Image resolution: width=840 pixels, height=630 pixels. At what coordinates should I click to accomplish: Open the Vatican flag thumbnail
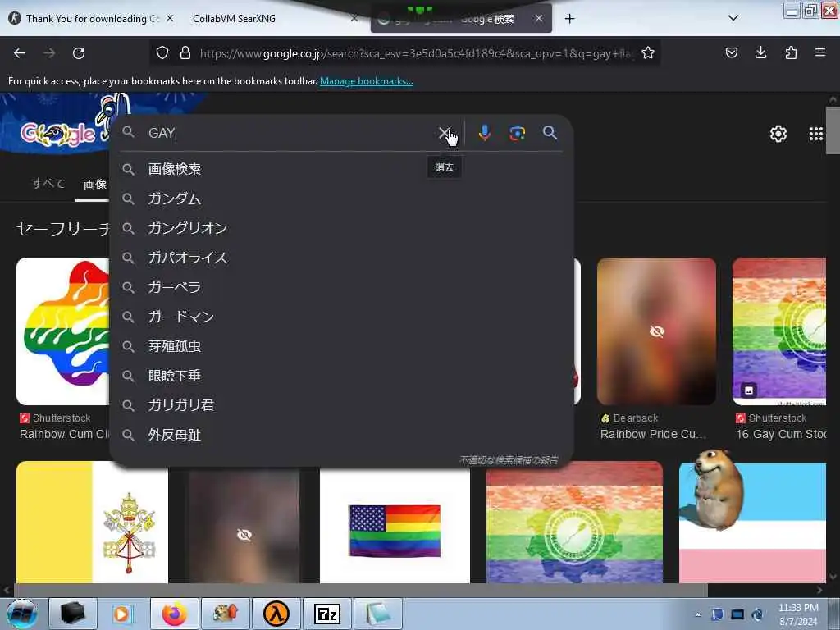tap(92, 523)
